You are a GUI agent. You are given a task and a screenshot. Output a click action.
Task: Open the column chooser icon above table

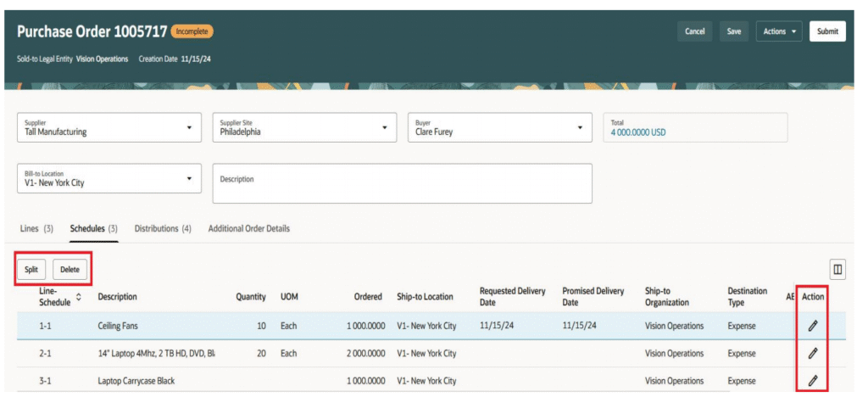[x=837, y=270]
